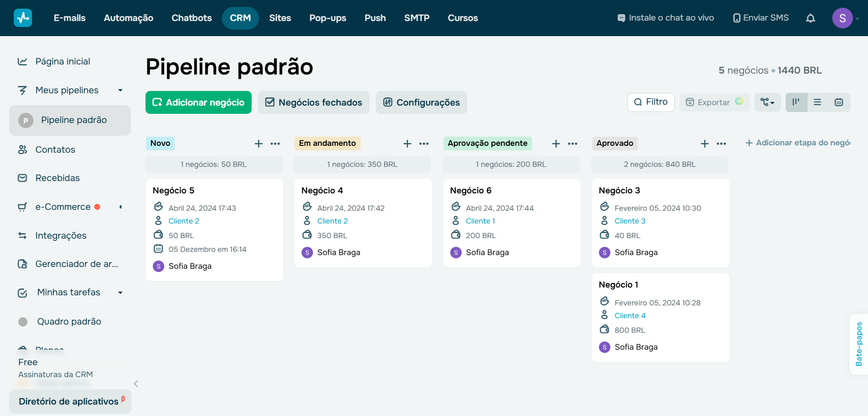Viewport: 868px width, 416px height.
Task: Click the Aprovado stage label
Action: 615,143
